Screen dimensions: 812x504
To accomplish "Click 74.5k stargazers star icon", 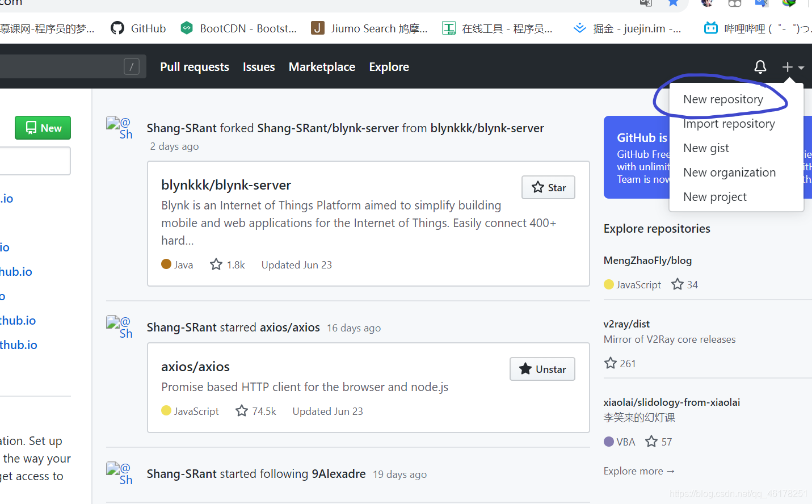I will [x=242, y=411].
